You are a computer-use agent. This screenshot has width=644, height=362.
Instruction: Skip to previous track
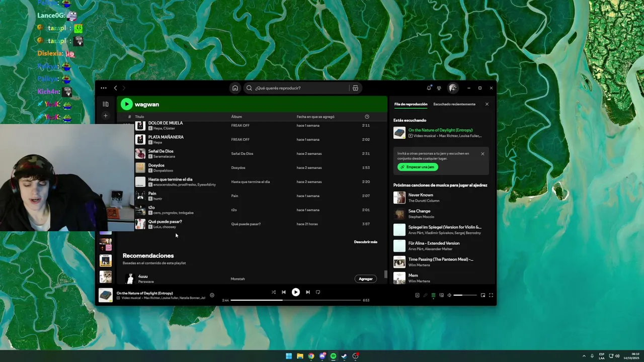[x=284, y=292]
